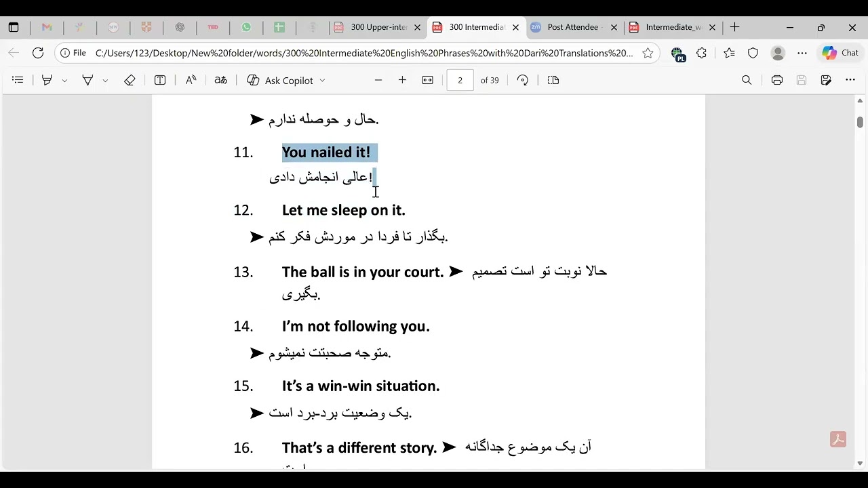Screen dimensions: 868x488
Task: Toggle the PDF table of contents
Action: [x=18, y=80]
